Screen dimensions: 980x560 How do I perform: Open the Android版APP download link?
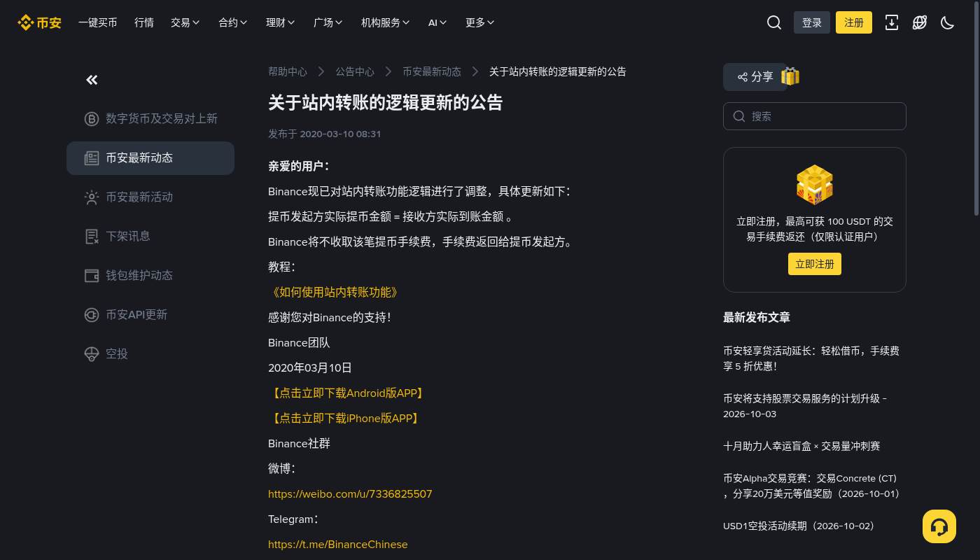346,393
